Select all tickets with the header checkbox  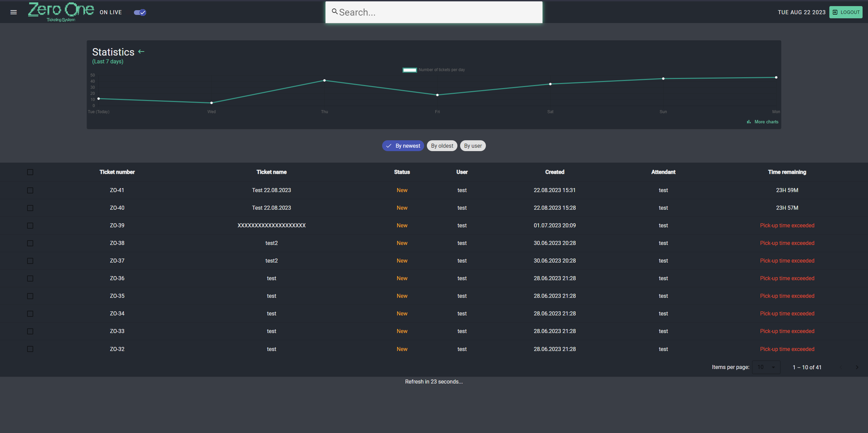[30, 172]
